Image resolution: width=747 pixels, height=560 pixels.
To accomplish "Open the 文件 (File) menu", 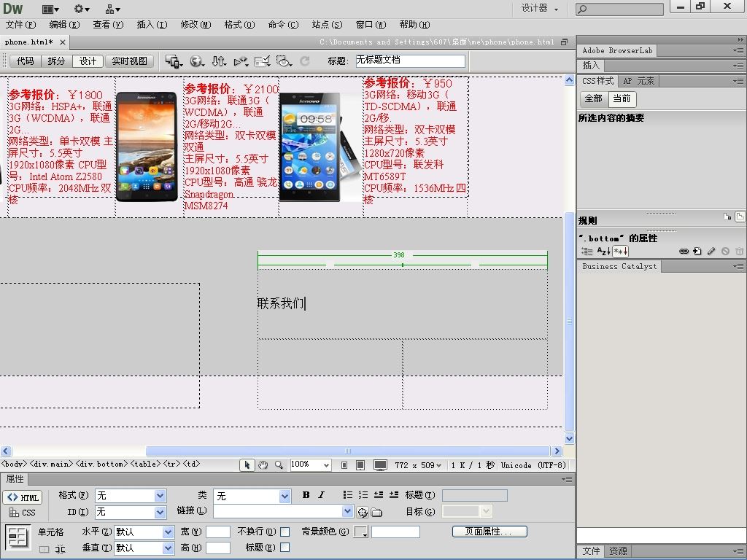I will 20,25.
